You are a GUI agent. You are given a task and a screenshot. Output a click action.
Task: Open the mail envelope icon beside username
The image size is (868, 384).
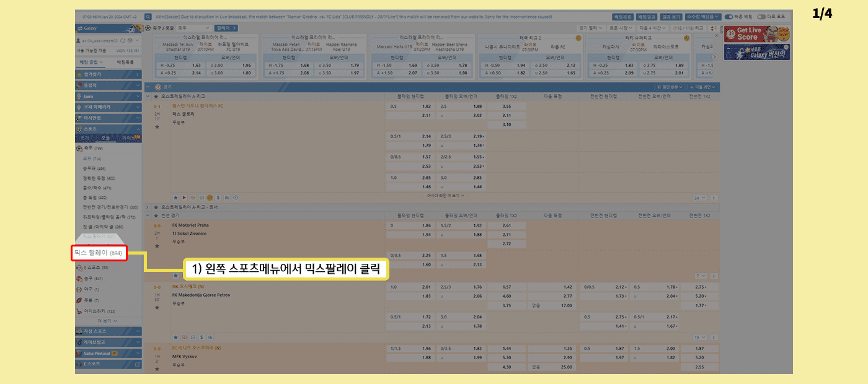129,40
